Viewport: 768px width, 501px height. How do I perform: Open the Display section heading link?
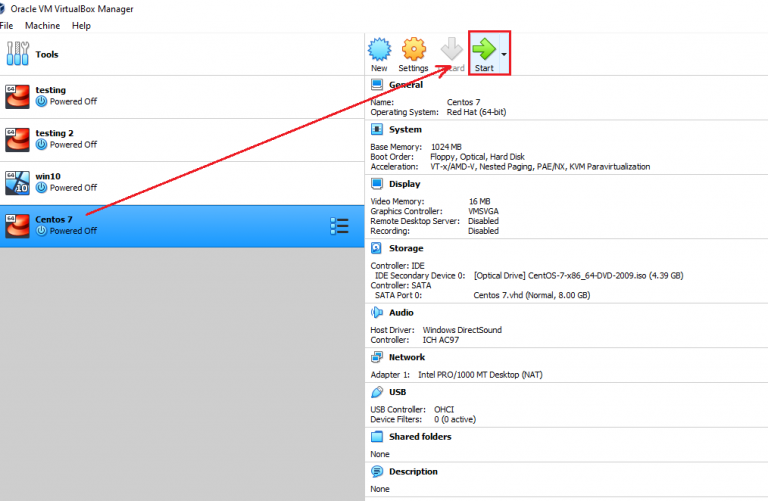(x=405, y=184)
